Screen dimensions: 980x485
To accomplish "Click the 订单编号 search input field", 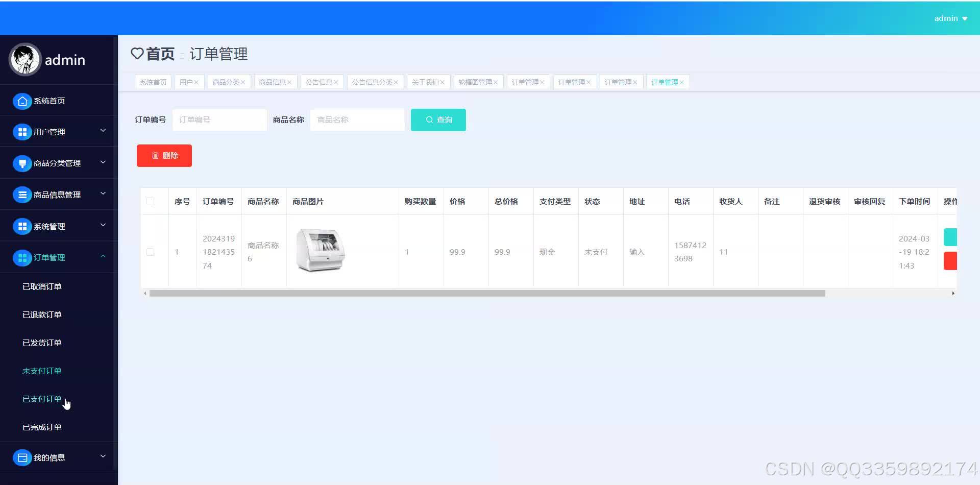I will [x=219, y=120].
